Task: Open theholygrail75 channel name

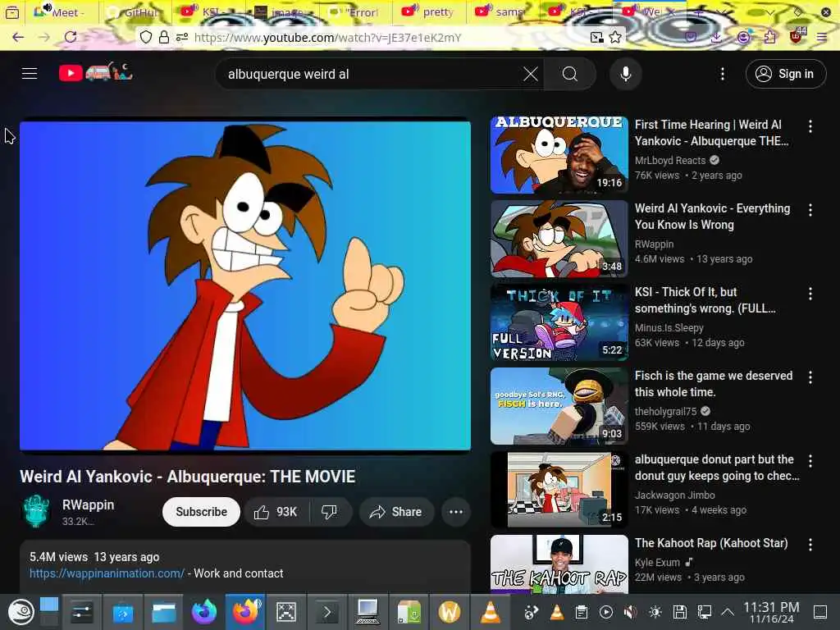Action: click(666, 412)
